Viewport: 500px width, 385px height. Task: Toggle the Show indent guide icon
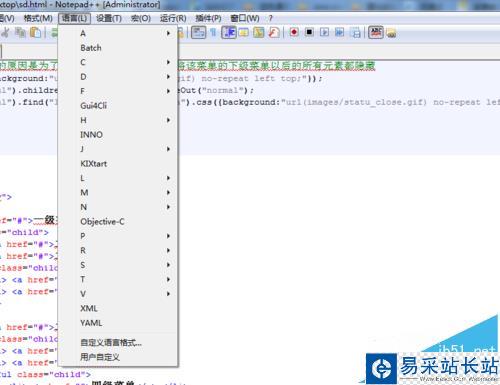pyautogui.click(x=229, y=33)
